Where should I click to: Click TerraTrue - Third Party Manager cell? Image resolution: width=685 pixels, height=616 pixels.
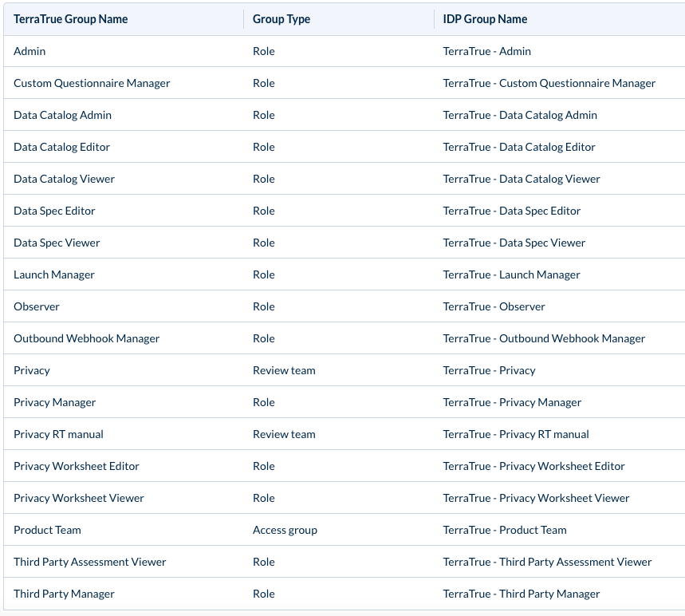(522, 594)
